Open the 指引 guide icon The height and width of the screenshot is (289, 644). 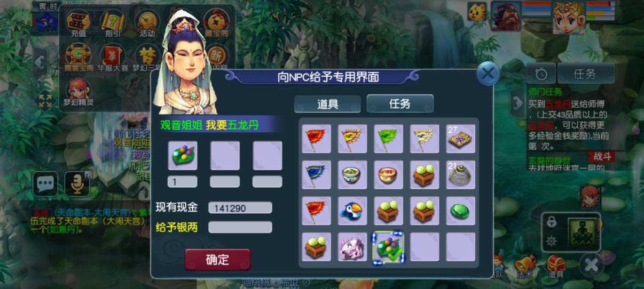[x=113, y=23]
